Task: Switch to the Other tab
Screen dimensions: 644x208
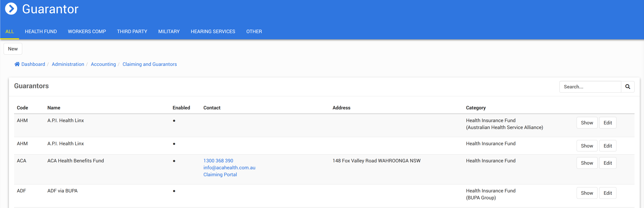Action: (254, 31)
